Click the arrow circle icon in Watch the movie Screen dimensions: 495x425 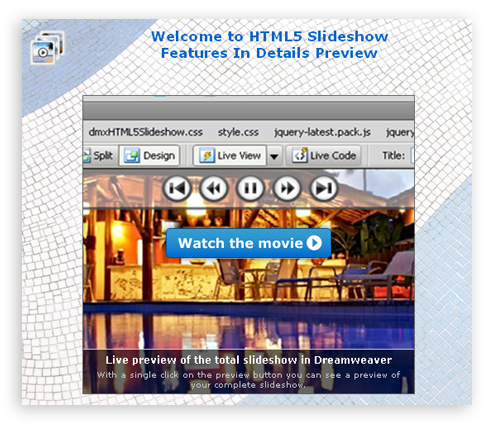314,243
